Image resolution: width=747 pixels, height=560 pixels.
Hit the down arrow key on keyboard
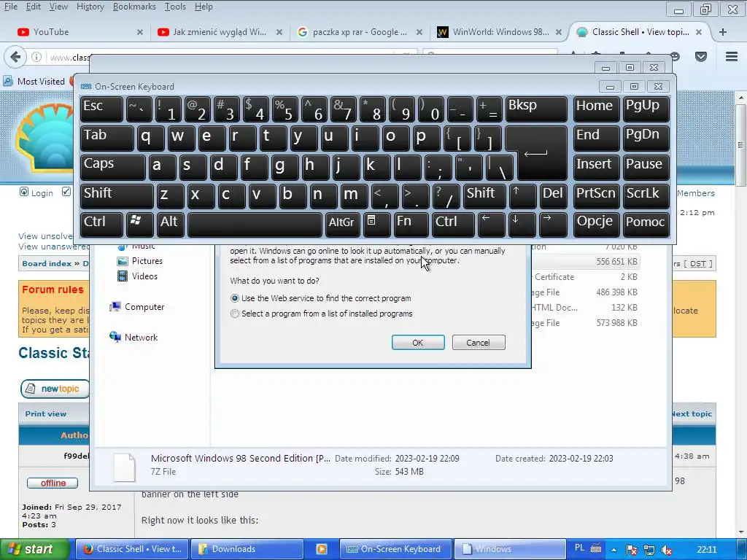(521, 225)
